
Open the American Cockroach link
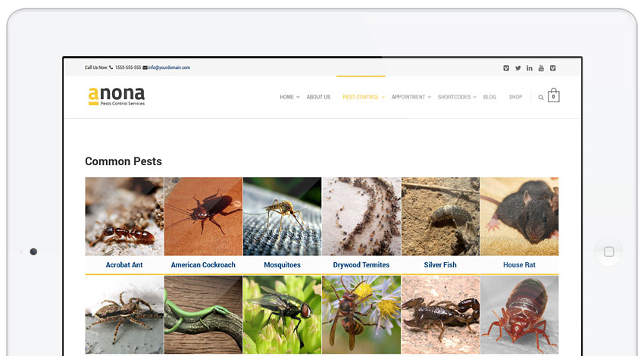tap(203, 265)
